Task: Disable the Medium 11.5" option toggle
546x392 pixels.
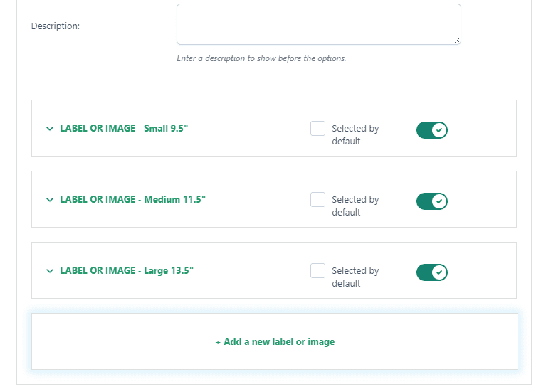Action: pyautogui.click(x=432, y=201)
